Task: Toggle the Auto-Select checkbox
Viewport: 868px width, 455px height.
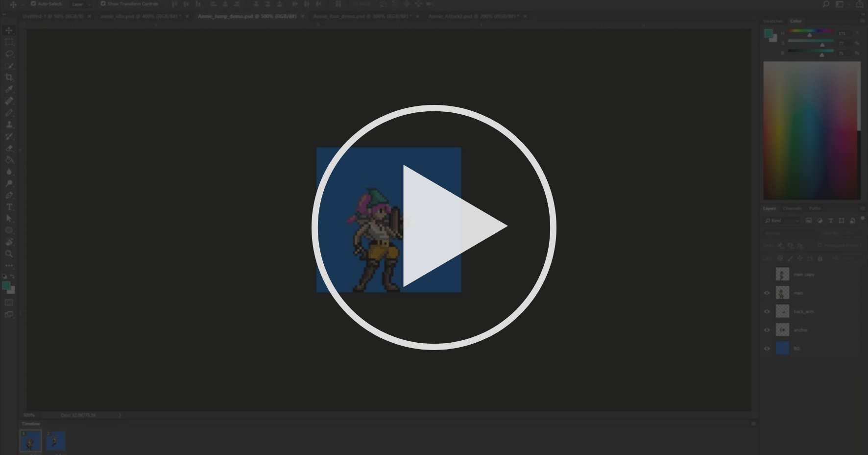Action: pos(33,3)
